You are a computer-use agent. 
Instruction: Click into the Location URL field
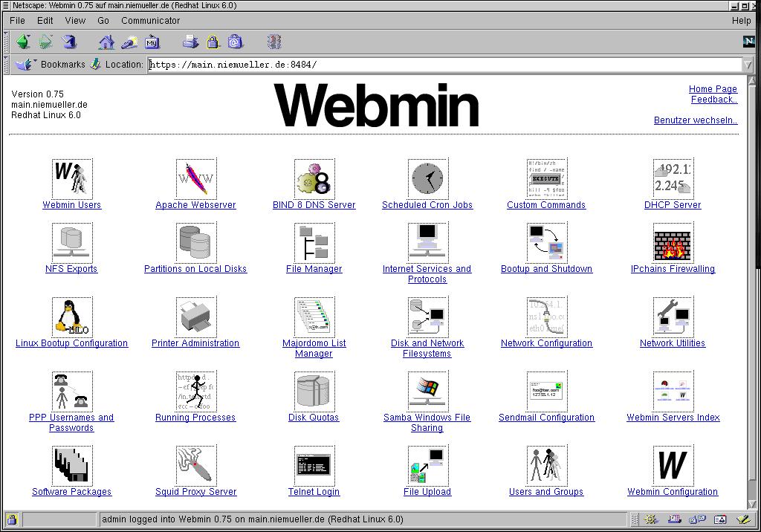click(x=444, y=65)
